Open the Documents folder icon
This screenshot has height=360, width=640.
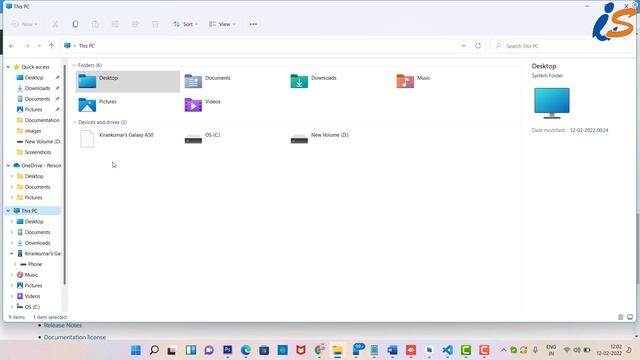coord(193,81)
